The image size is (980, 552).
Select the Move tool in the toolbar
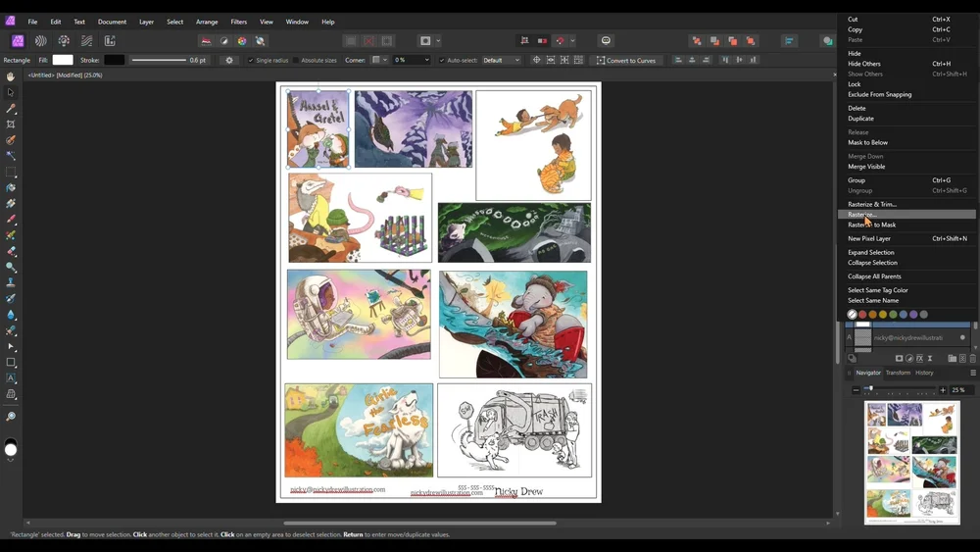(11, 92)
